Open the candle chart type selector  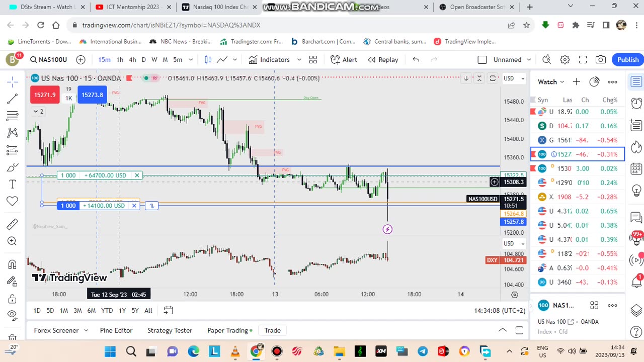208,59
